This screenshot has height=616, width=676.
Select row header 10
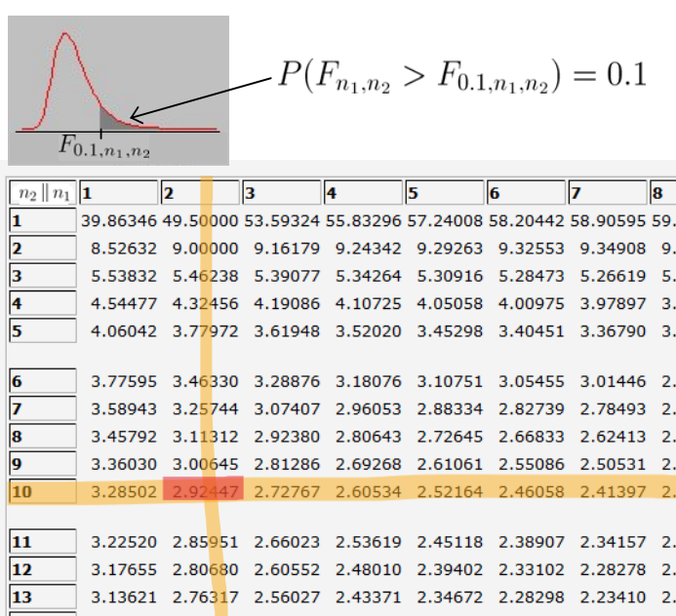click(x=42, y=491)
